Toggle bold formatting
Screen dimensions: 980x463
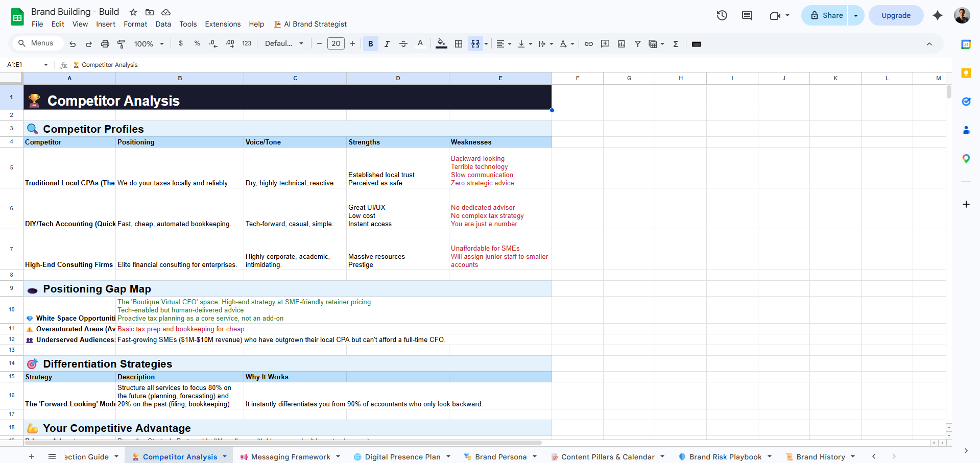point(371,44)
